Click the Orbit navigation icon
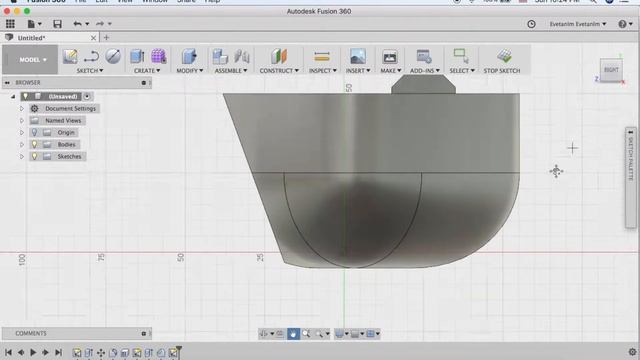Viewport: 640px width, 360px height. (x=264, y=334)
